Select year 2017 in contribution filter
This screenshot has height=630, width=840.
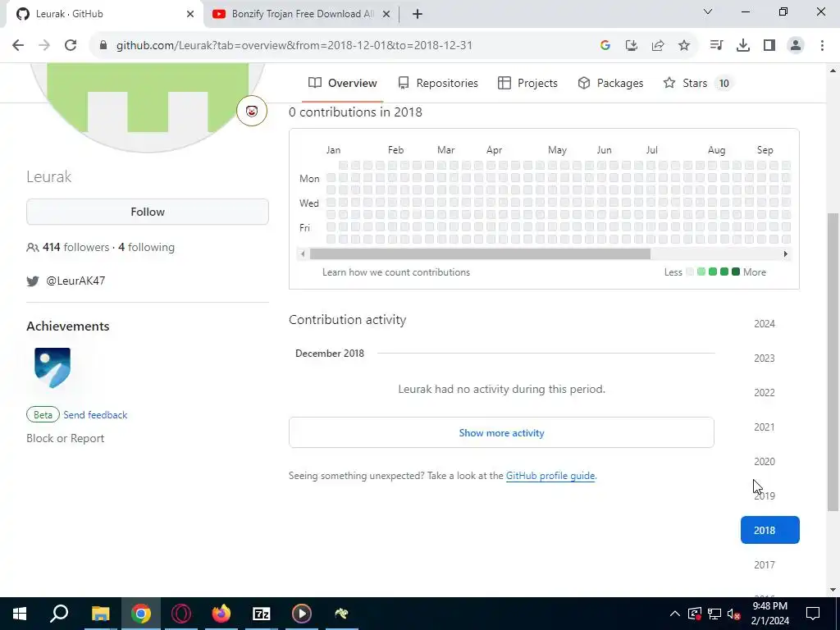point(765,564)
